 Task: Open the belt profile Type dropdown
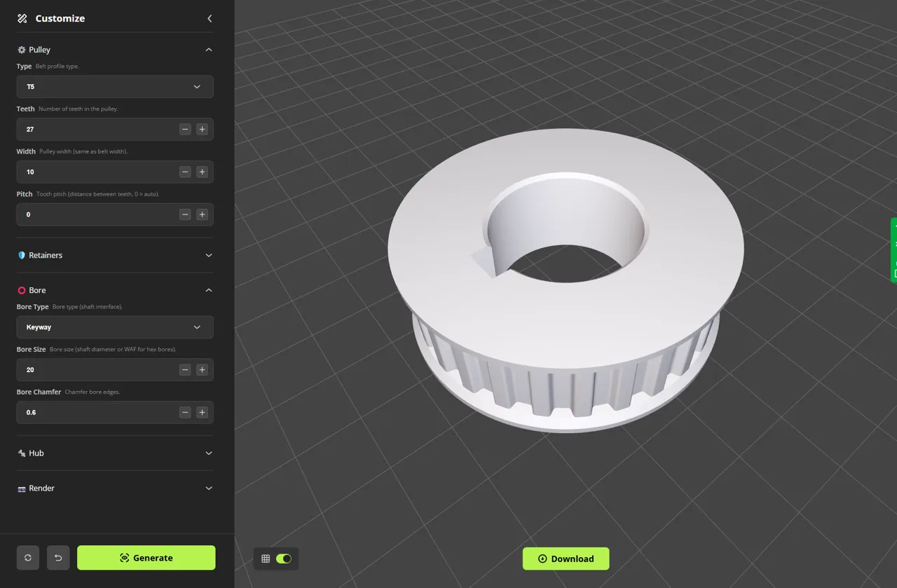tap(115, 87)
